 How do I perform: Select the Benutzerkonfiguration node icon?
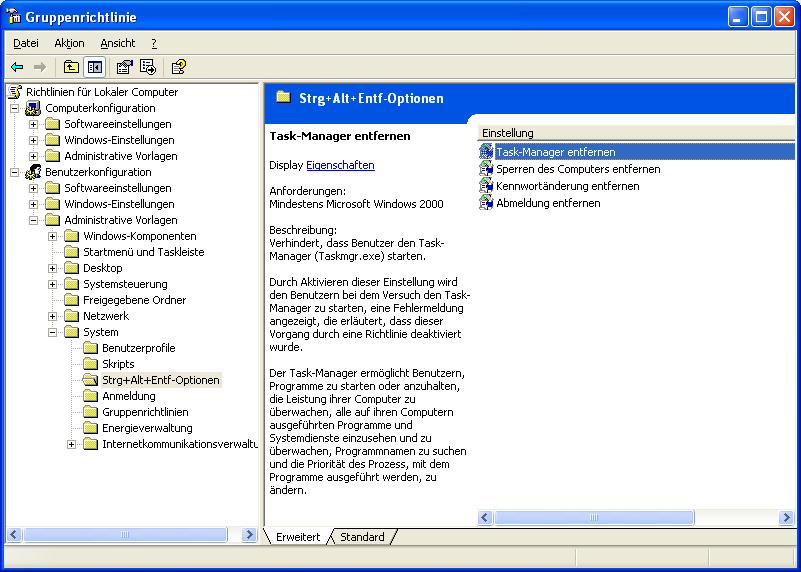pos(33,172)
